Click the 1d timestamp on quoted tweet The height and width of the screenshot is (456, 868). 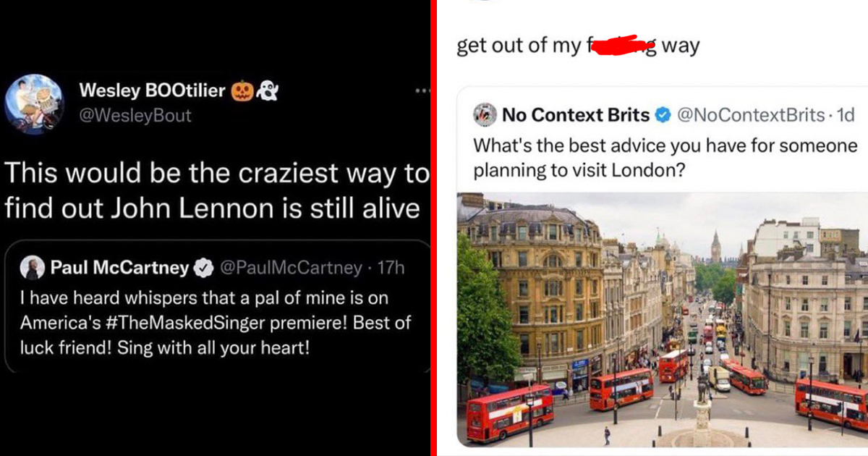pyautogui.click(x=846, y=114)
